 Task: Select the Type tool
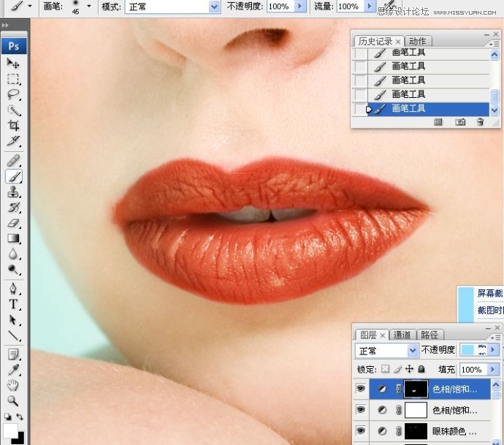pos(13,304)
